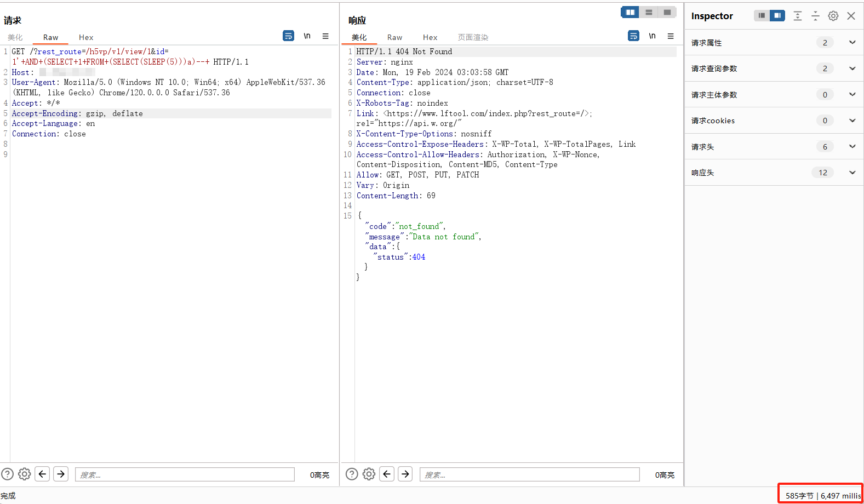Open Inspector settings gear

[833, 16]
